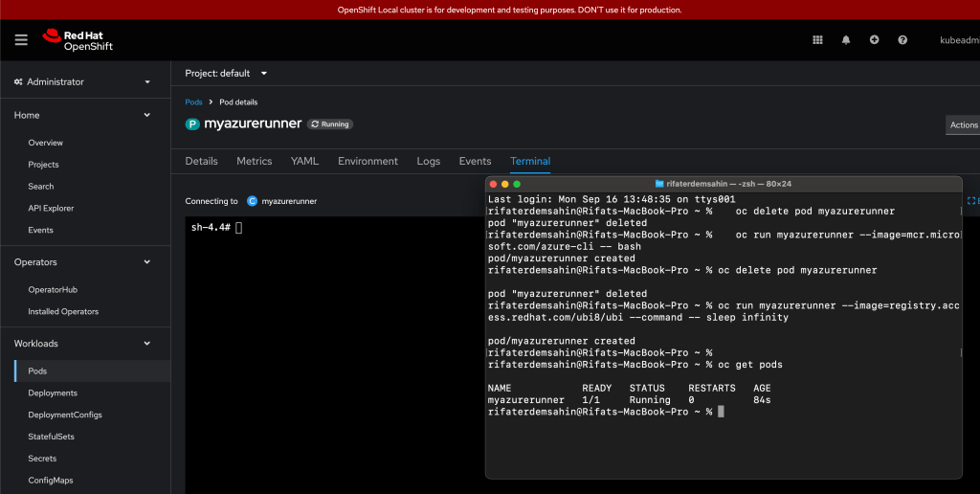Go to Overview in sidebar
Screen dimensions: 980x494
(46, 143)
